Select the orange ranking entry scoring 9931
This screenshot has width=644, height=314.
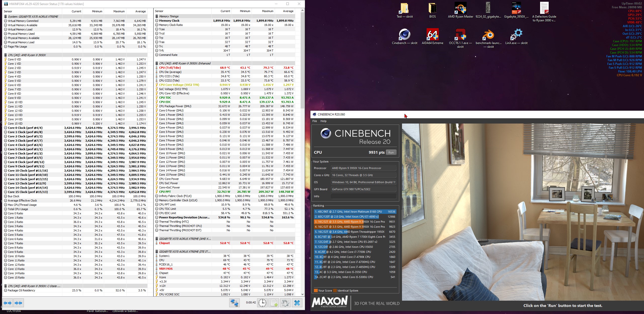[355, 222]
